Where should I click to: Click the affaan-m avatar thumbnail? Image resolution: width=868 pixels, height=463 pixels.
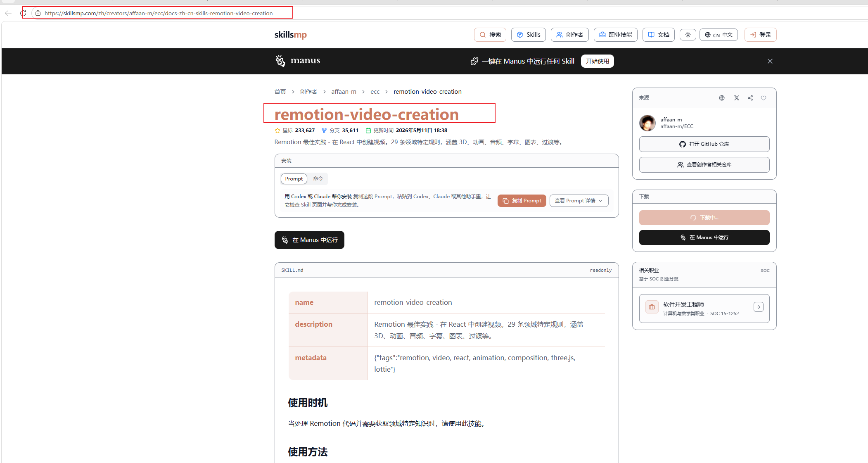click(x=647, y=123)
